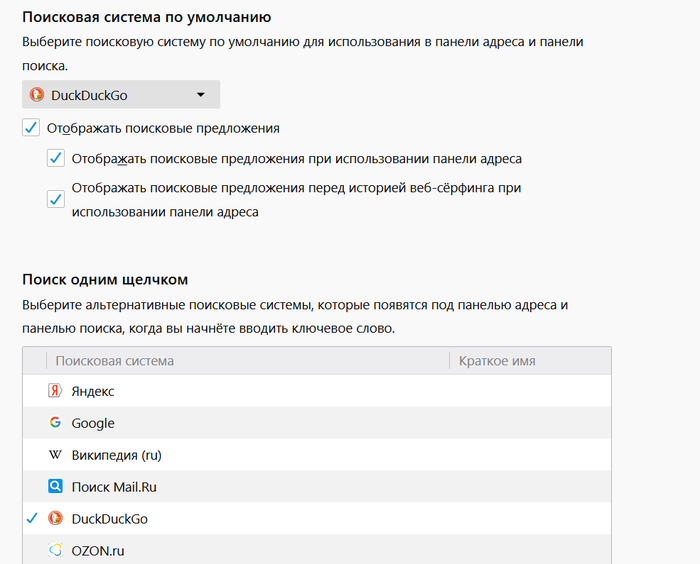Click the "Поисковая система" column header
700x564 pixels.
point(114,360)
